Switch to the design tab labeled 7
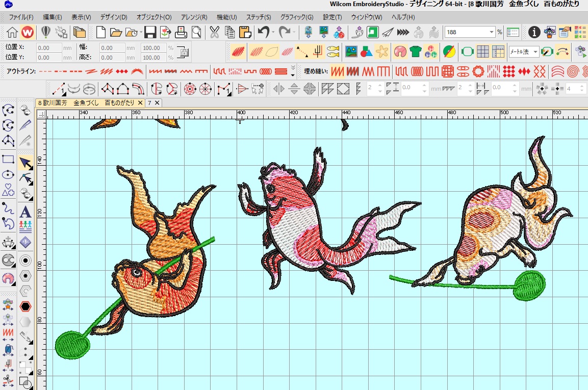This screenshot has width=588, height=390. point(149,103)
